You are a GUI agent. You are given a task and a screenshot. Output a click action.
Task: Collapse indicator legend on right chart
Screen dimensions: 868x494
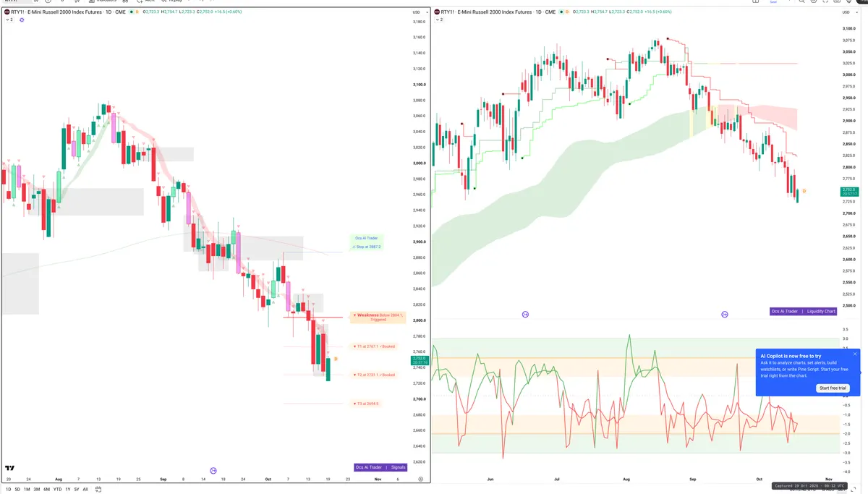[438, 20]
